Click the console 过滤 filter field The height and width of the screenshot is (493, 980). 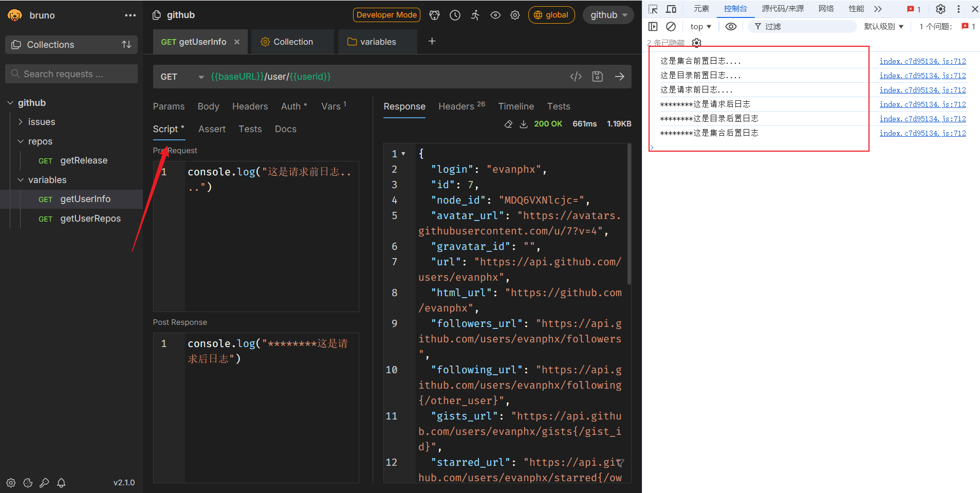pyautogui.click(x=802, y=26)
